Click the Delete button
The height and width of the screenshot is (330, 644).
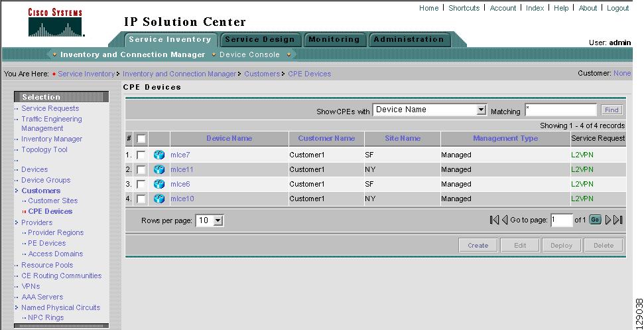(x=604, y=246)
